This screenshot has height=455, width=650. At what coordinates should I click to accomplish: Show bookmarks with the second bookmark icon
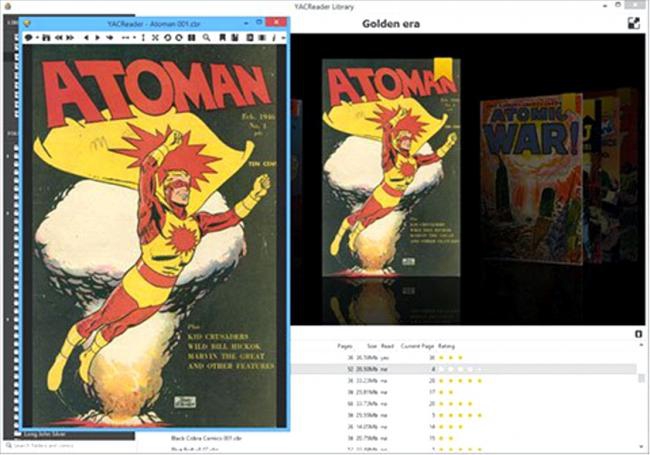235,37
